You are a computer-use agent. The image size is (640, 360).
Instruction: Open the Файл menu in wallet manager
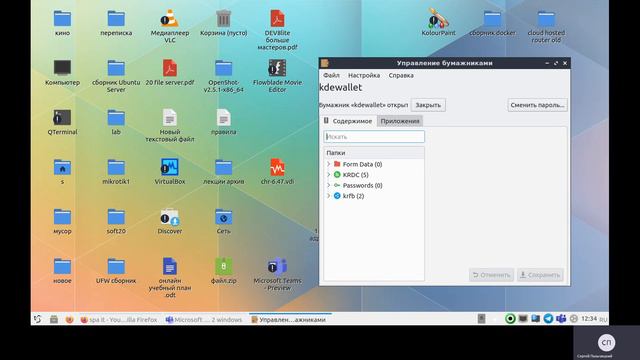(331, 76)
